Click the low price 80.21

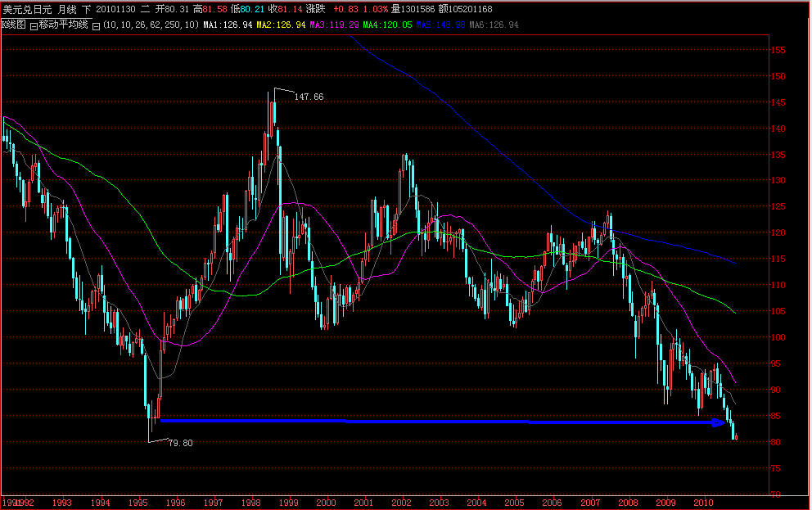252,9
